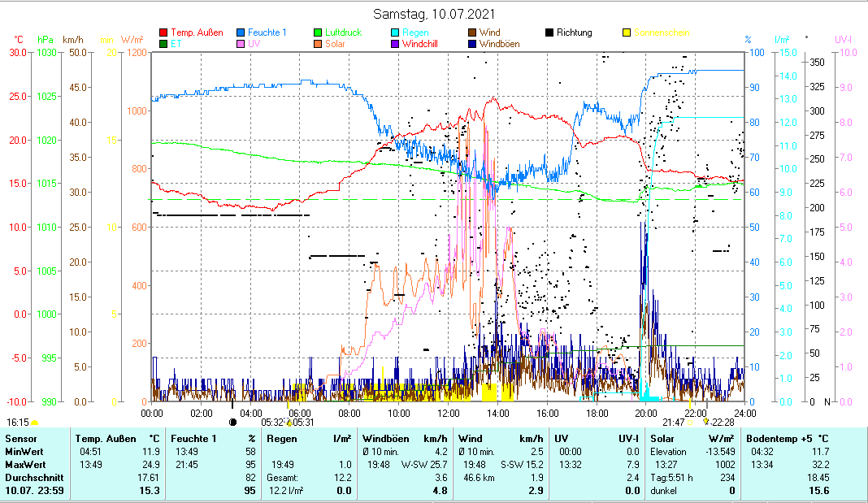Click the cyan Regen legend swatch
The width and height of the screenshot is (868, 503).
(x=396, y=33)
